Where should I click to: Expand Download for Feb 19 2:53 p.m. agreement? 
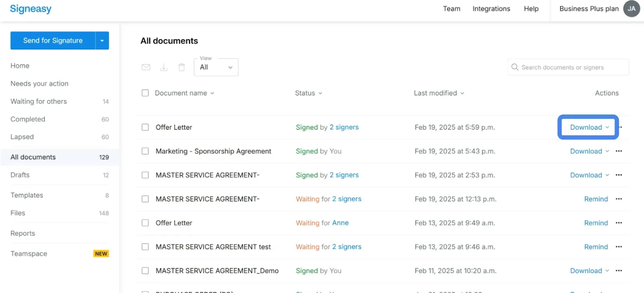tap(589, 175)
